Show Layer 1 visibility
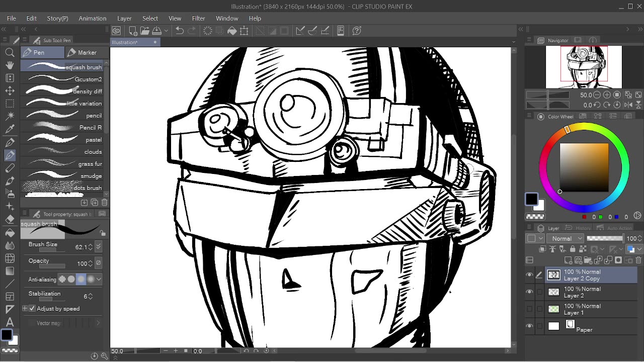This screenshot has width=644, height=362. pyautogui.click(x=529, y=309)
